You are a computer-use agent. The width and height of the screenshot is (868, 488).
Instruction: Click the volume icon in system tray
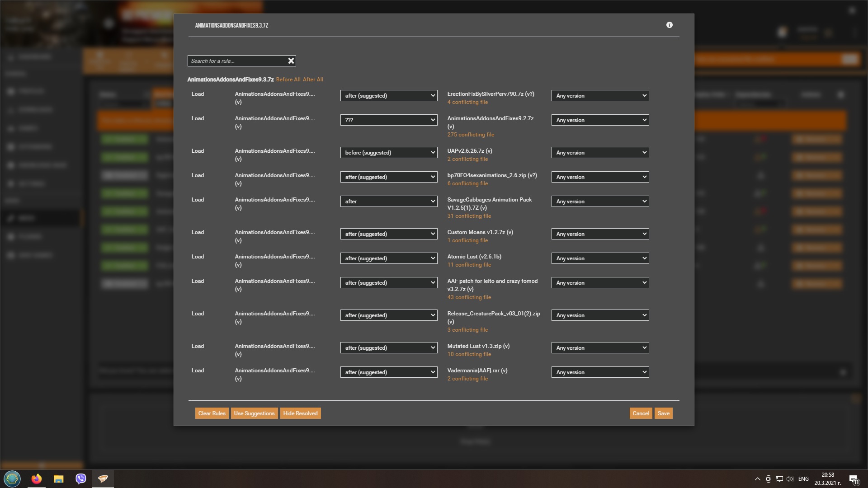(790, 479)
